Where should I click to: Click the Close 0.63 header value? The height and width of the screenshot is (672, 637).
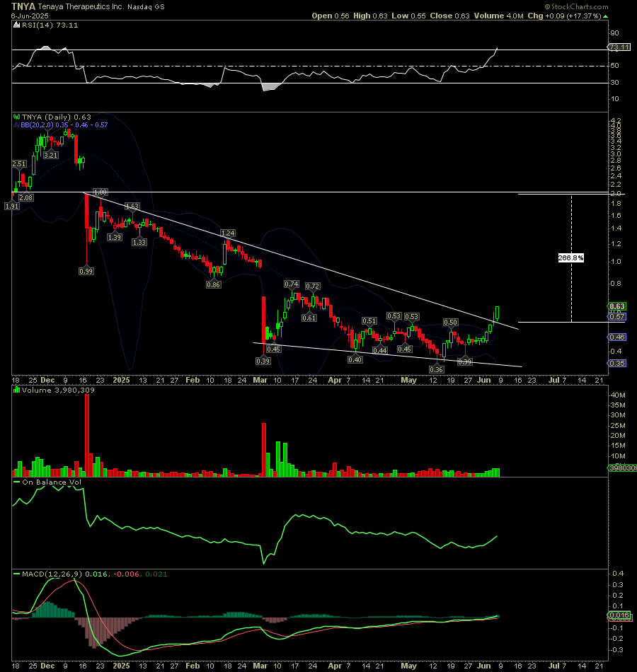click(x=449, y=16)
